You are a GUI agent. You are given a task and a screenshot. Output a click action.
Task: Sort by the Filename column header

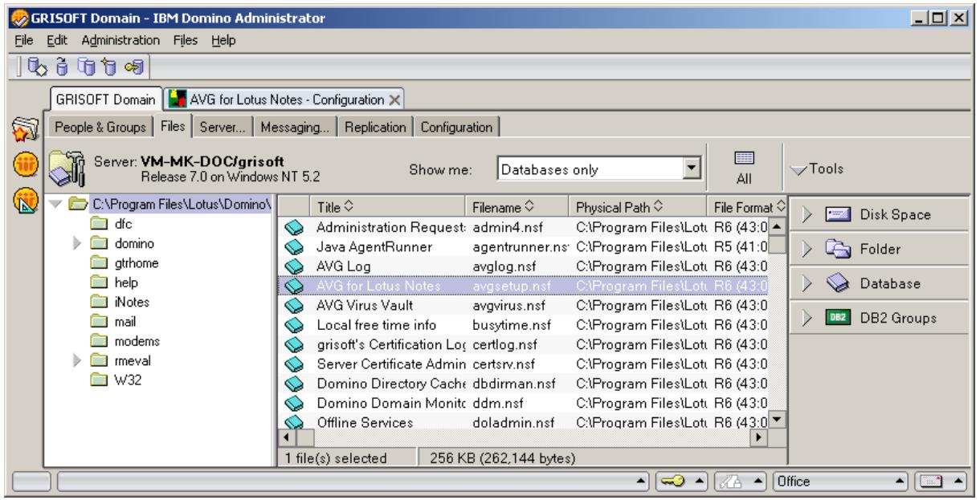click(x=517, y=207)
